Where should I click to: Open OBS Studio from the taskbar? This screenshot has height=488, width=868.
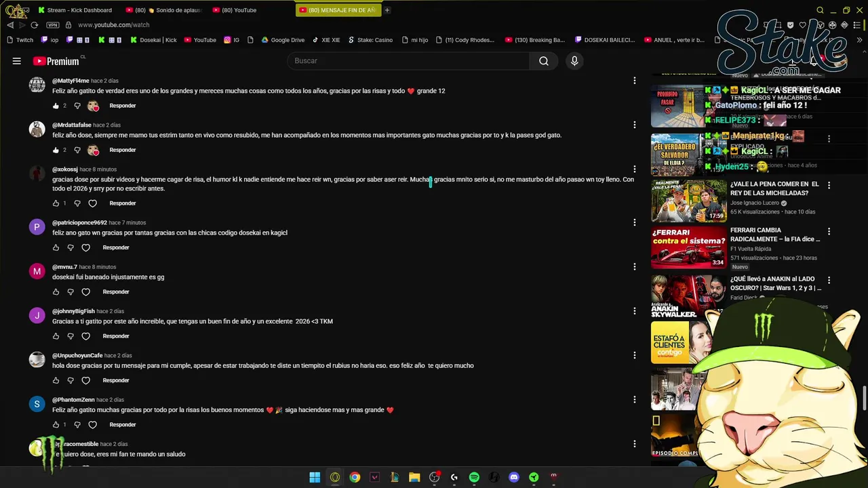coord(434,477)
